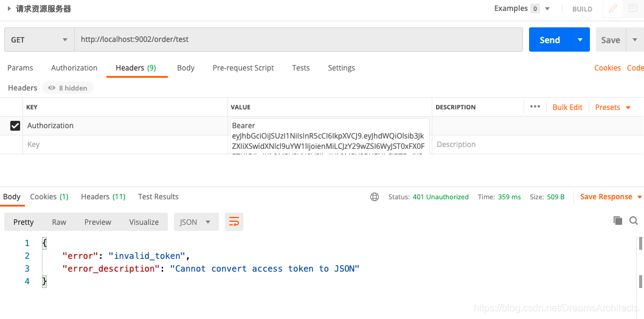Viewport: 644px width, 319px height.
Task: Click the BUILD mode button
Action: (582, 9)
